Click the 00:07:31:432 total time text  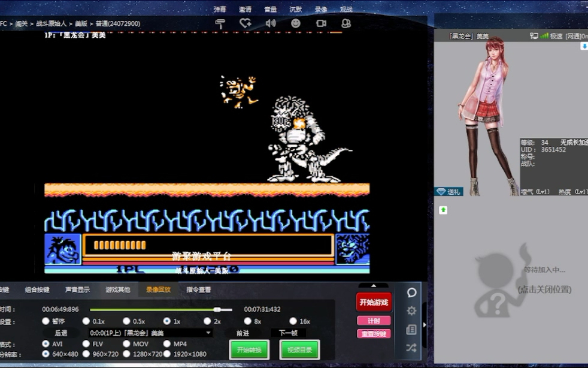[x=262, y=309]
